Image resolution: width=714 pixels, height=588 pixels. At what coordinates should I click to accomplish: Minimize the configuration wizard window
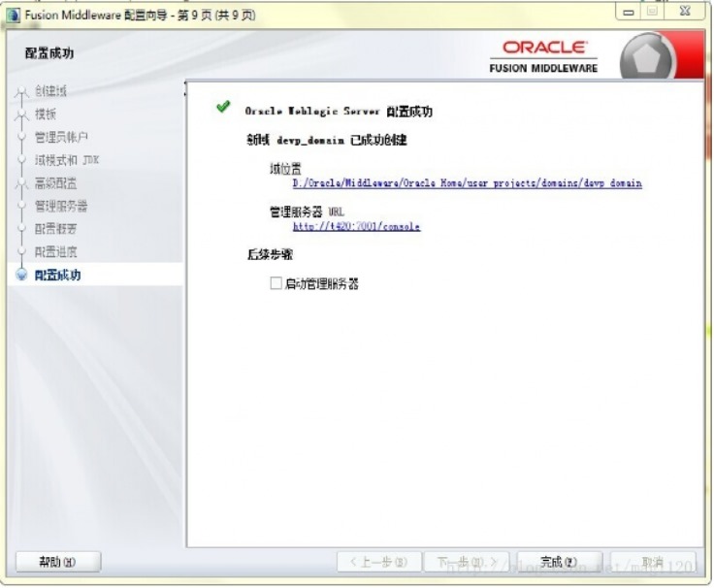629,12
